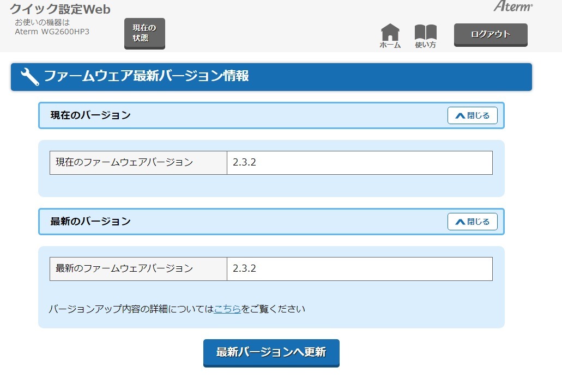Collapse the 最新のバージョン section
This screenshot has height=392, width=562.
point(473,222)
